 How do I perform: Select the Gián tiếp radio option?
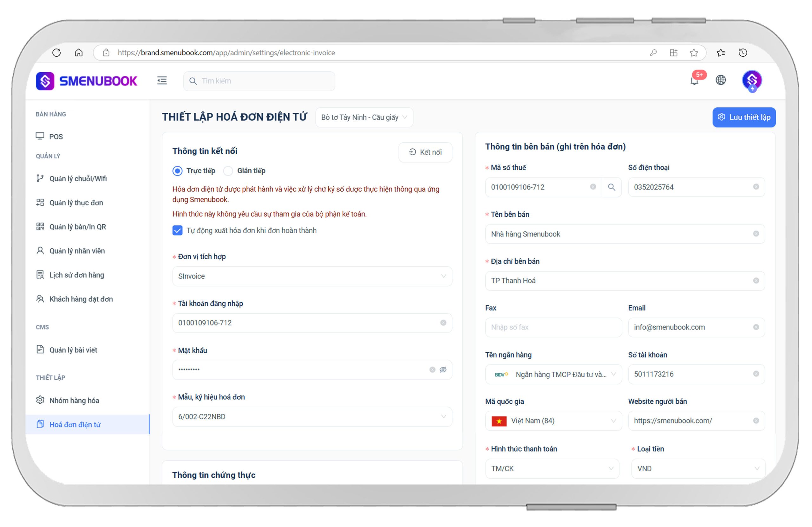tap(228, 171)
